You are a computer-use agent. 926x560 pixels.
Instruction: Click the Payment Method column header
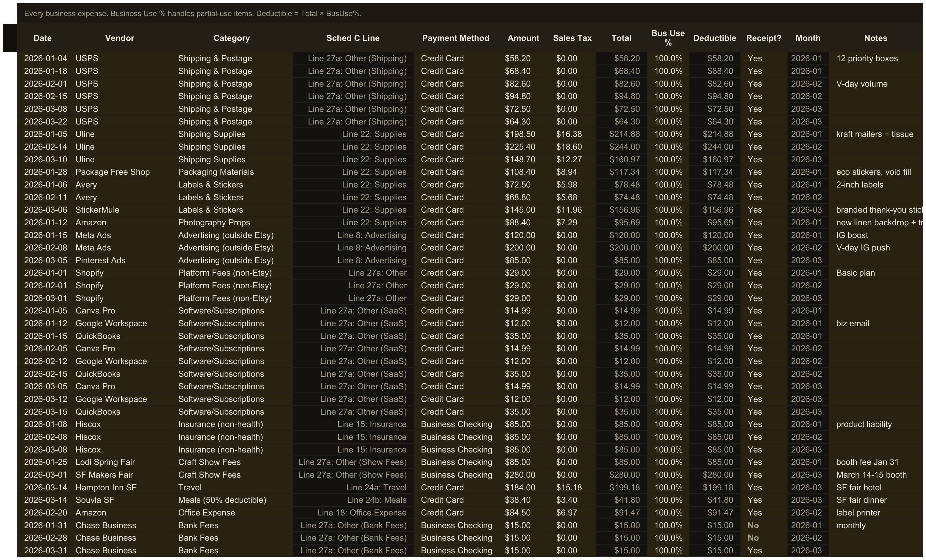click(x=455, y=38)
